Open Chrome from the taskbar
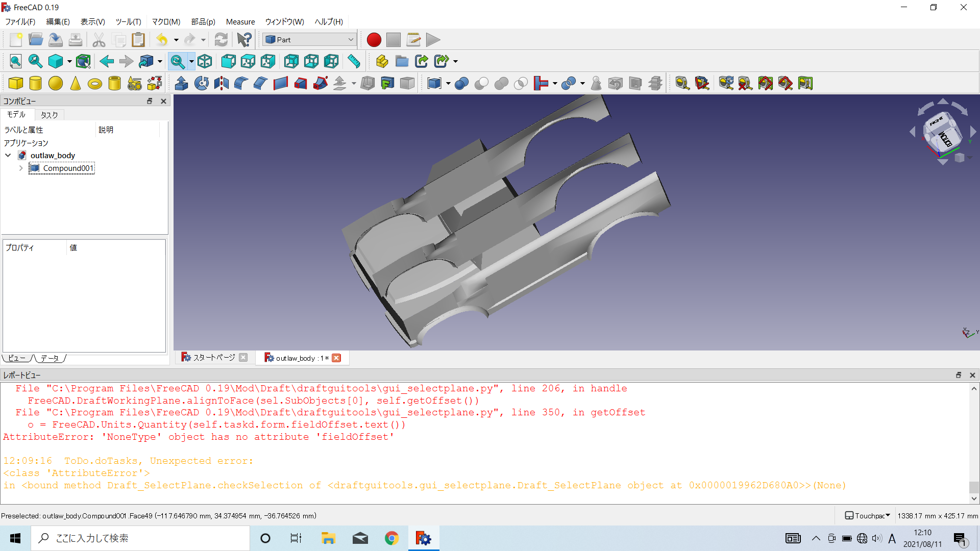980x551 pixels. (391, 538)
